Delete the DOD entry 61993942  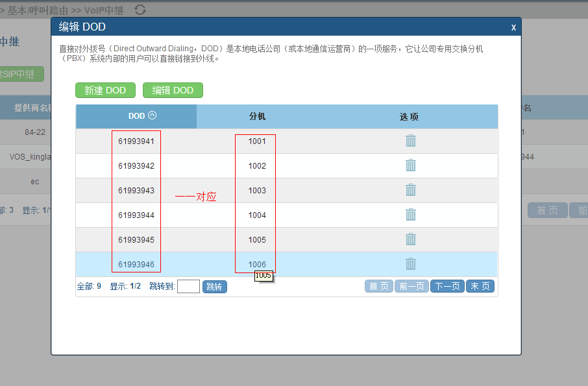tap(410, 165)
